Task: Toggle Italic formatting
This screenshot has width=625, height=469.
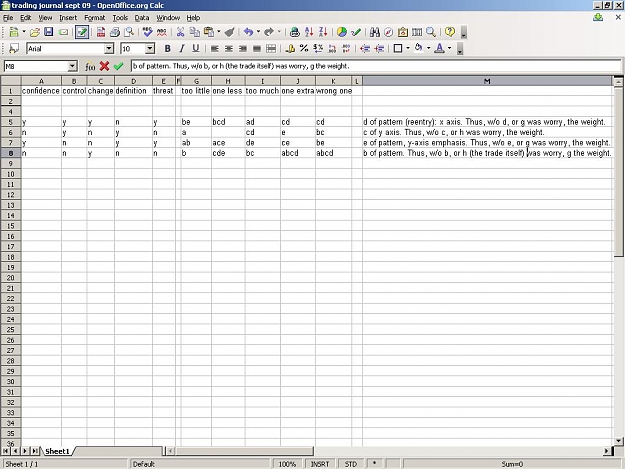Action: pyautogui.click(x=182, y=49)
